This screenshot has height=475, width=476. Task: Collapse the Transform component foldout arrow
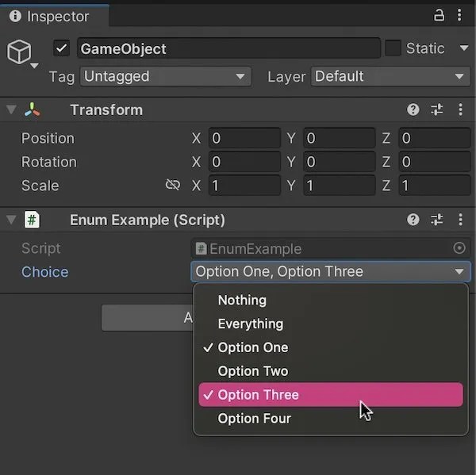[11, 109]
